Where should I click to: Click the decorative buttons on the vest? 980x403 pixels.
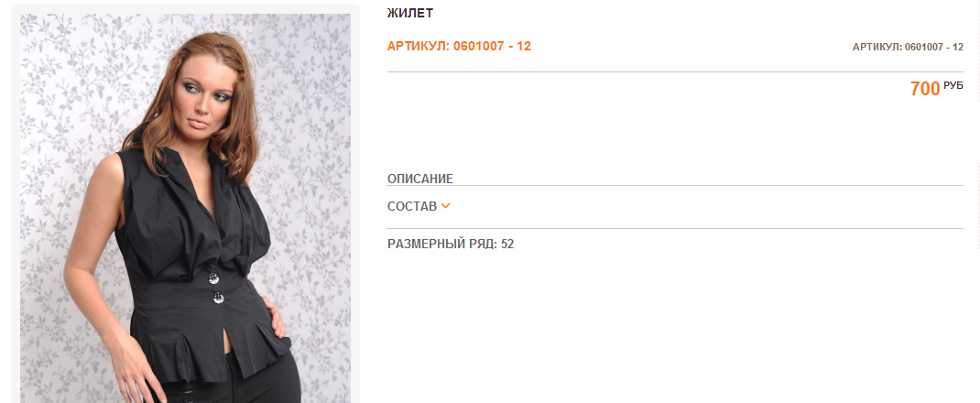(215, 283)
